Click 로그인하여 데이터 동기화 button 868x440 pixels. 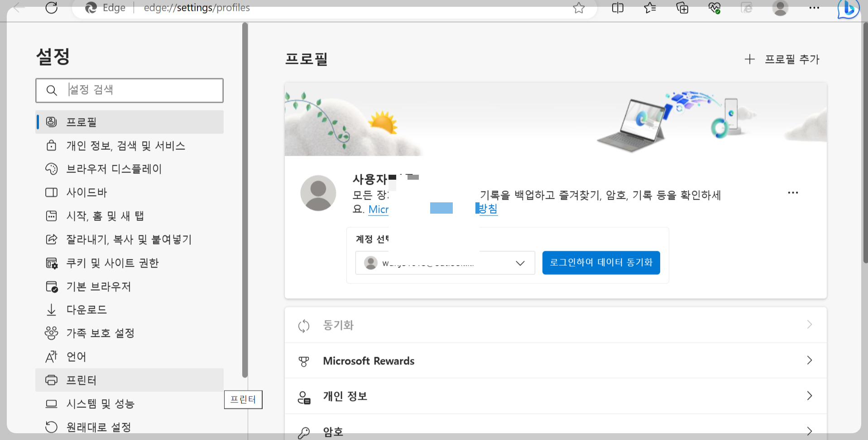[x=601, y=263]
